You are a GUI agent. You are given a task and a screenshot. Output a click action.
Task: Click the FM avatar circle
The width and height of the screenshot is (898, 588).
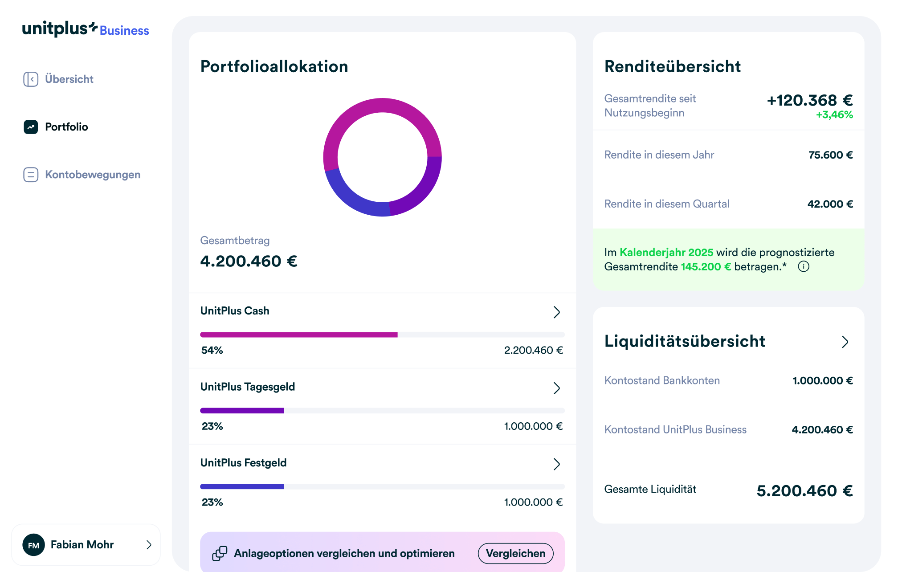coord(34,545)
